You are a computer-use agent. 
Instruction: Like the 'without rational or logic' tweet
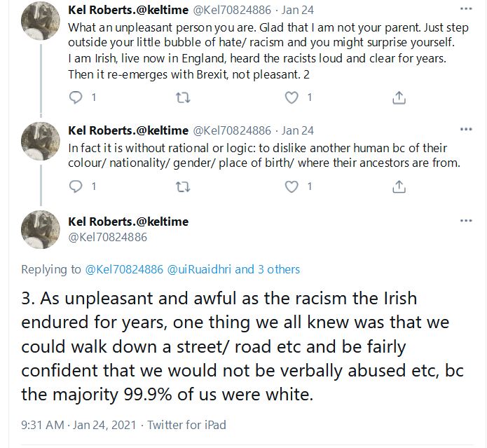pyautogui.click(x=291, y=186)
